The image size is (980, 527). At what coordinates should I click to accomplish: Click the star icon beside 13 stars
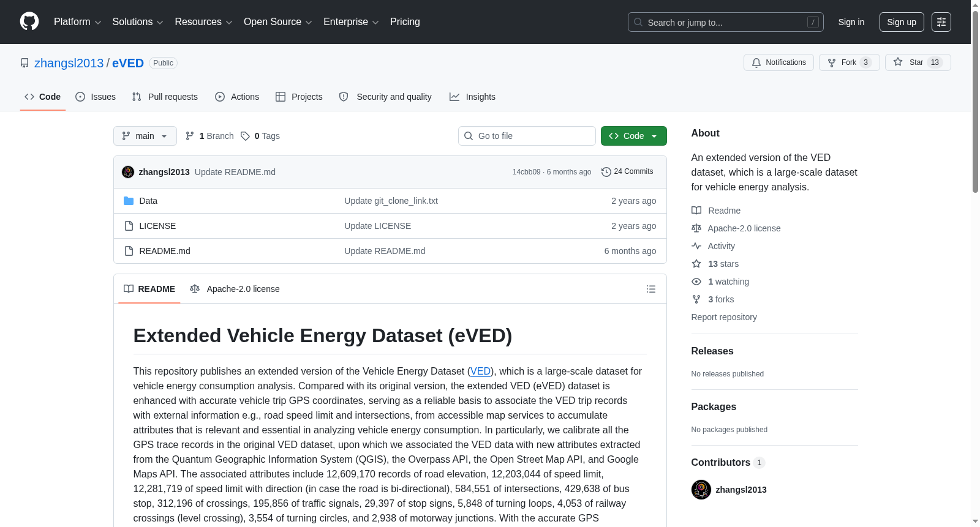tap(696, 264)
